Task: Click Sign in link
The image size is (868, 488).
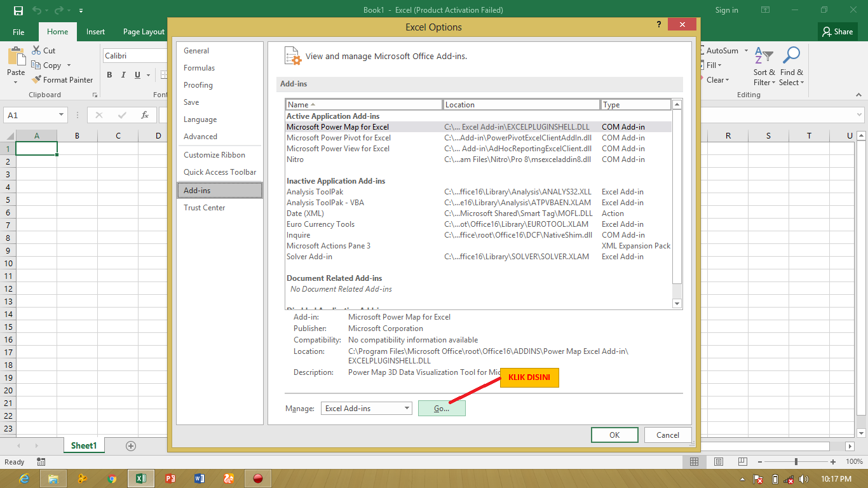Action: coord(726,10)
